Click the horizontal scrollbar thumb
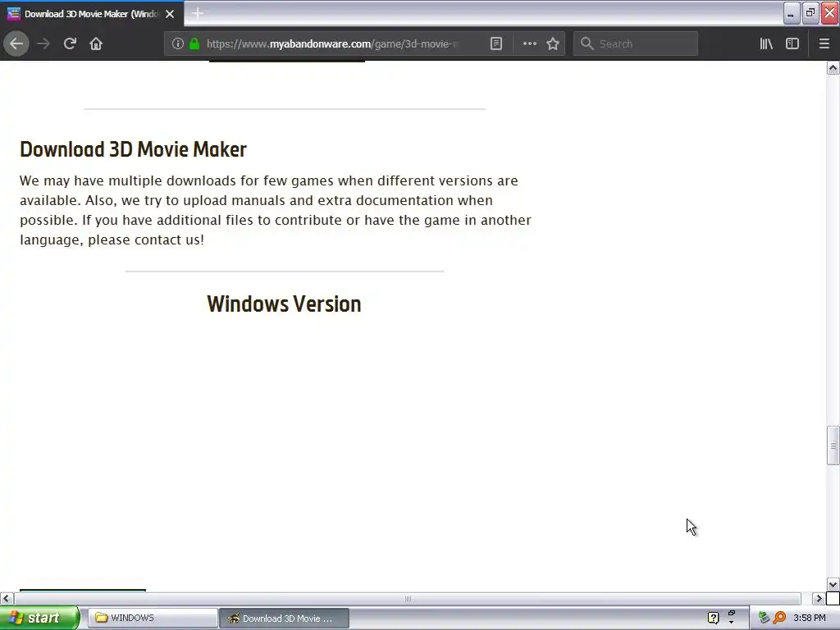 click(407, 598)
